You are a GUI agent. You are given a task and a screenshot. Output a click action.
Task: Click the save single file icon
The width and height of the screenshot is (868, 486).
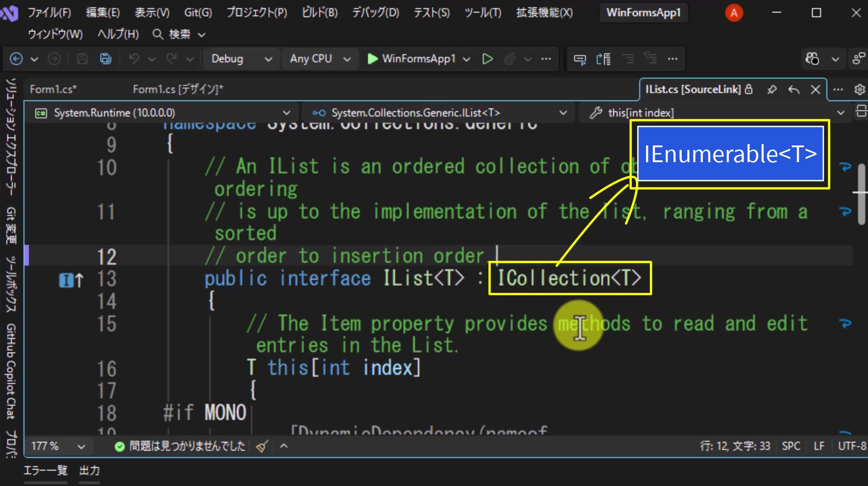click(x=82, y=59)
